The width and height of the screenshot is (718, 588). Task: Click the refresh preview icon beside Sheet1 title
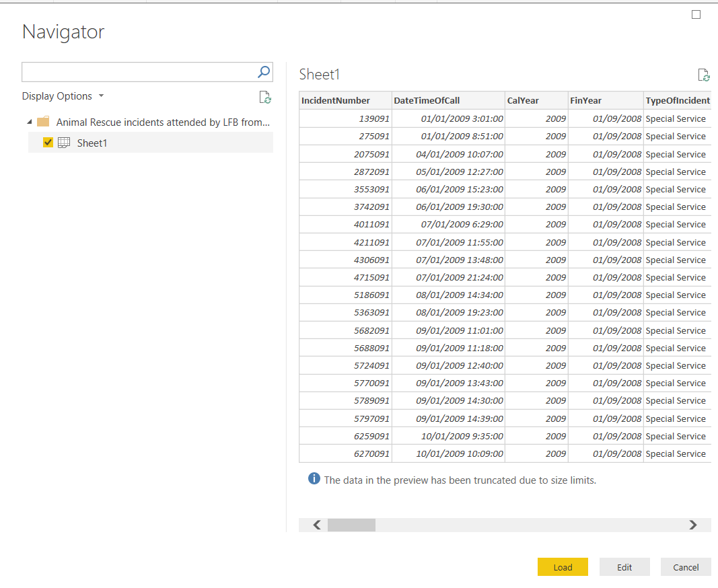coord(704,75)
